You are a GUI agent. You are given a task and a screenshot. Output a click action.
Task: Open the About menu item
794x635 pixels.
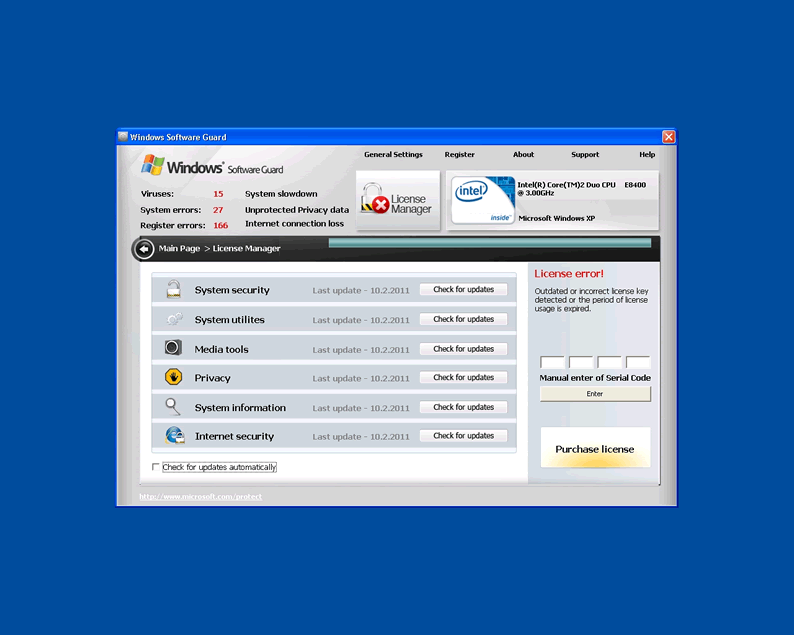coord(523,155)
